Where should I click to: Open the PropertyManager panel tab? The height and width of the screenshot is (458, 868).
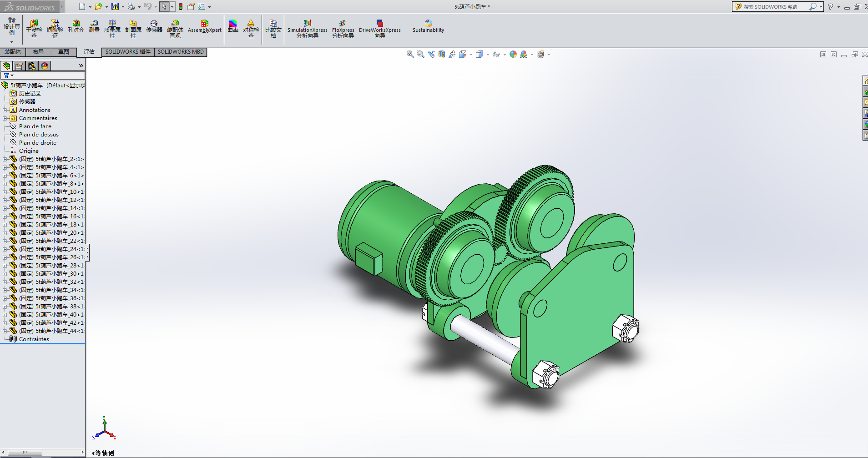coord(19,66)
